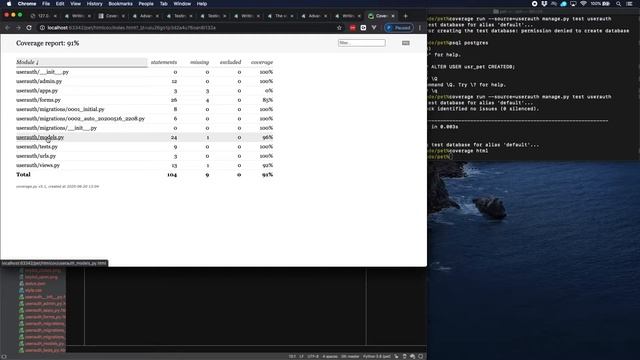The image size is (640, 360).
Task: Show keyboard shortcuts via keyboard icon
Action: [406, 43]
